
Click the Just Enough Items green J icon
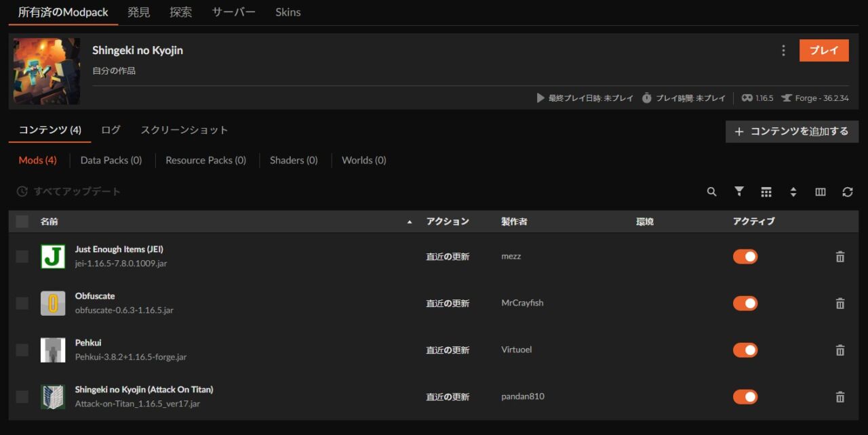pyautogui.click(x=53, y=257)
